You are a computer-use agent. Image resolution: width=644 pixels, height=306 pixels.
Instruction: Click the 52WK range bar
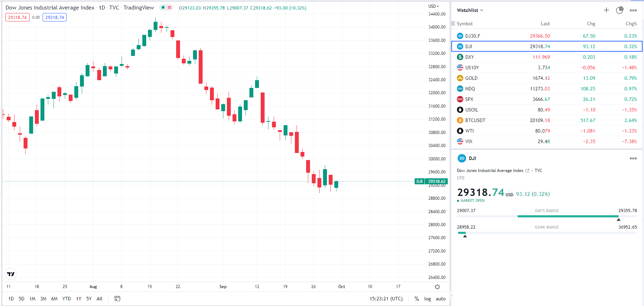pyautogui.click(x=547, y=233)
